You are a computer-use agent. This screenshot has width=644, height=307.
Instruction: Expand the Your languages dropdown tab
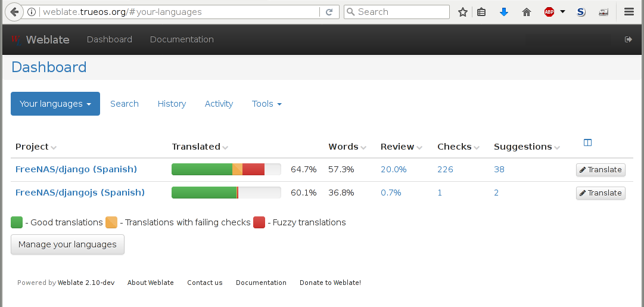click(55, 104)
